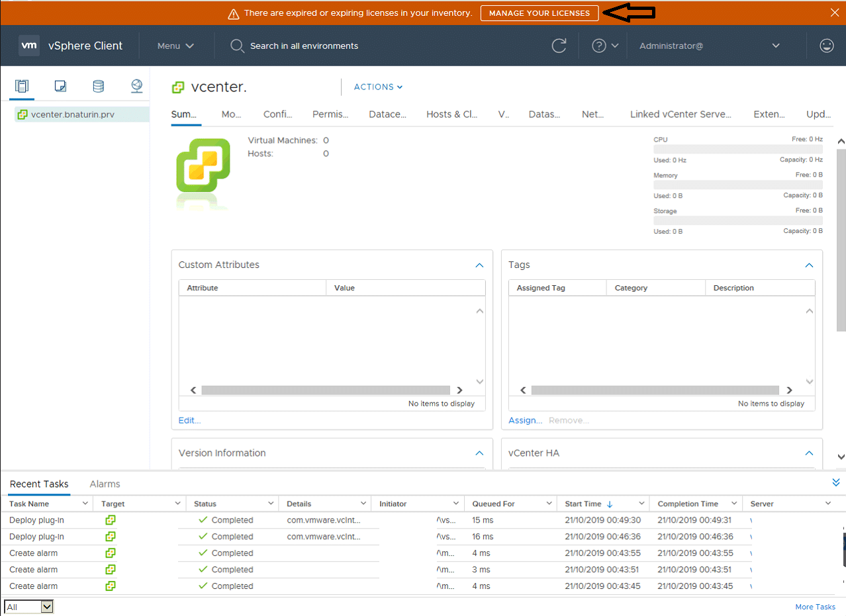Viewport: 846px width, 616px height.
Task: Open the help question mark icon
Action: [599, 46]
